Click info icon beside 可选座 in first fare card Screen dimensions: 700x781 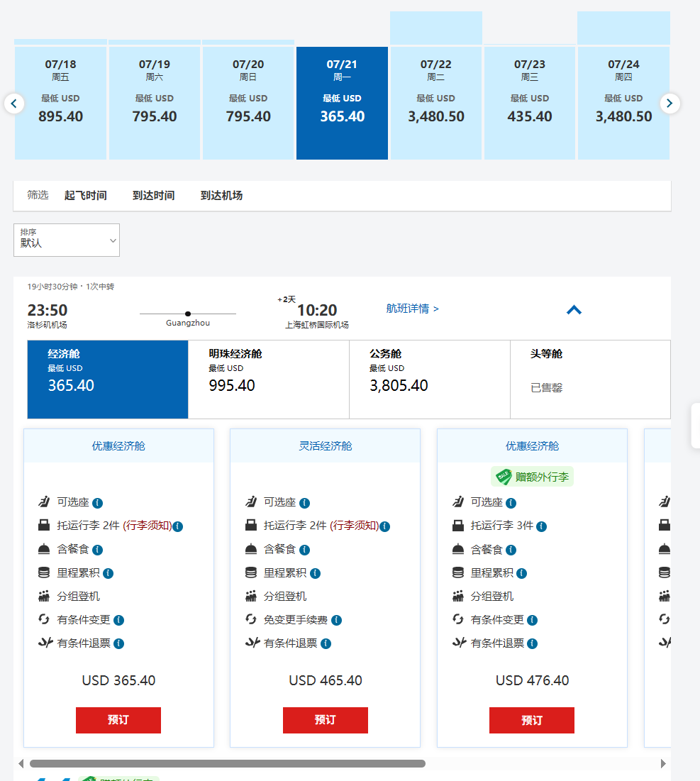click(98, 503)
